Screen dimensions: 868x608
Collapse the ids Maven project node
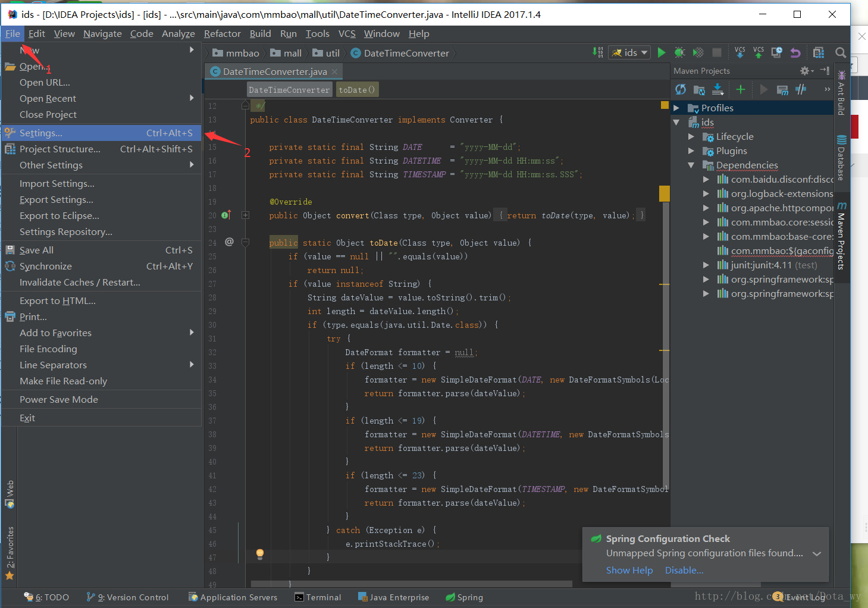pyautogui.click(x=676, y=122)
